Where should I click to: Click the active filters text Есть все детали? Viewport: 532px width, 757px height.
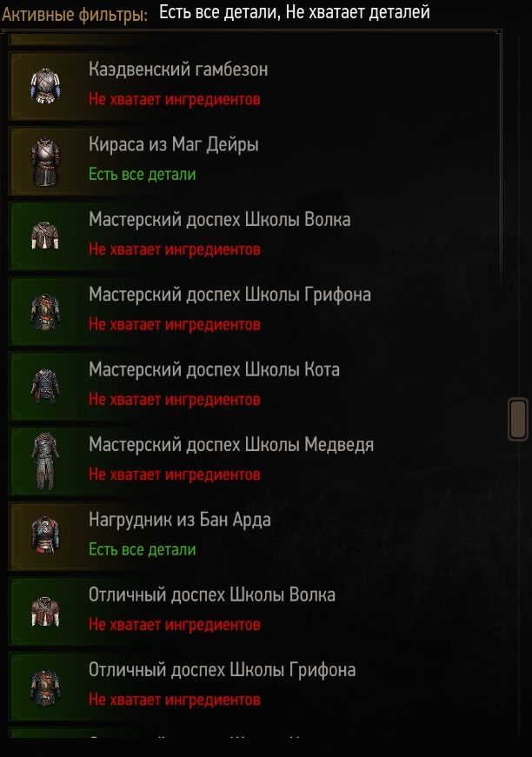point(219,12)
